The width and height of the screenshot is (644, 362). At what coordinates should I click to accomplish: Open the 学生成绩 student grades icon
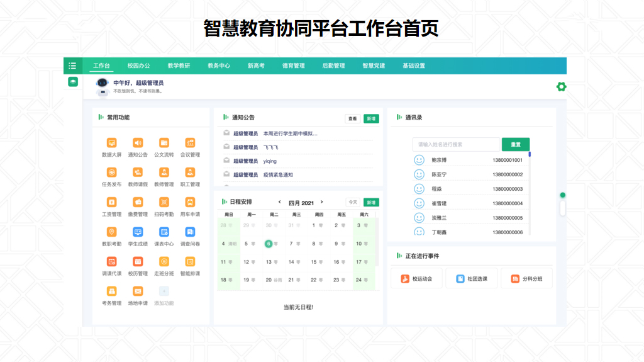138,232
